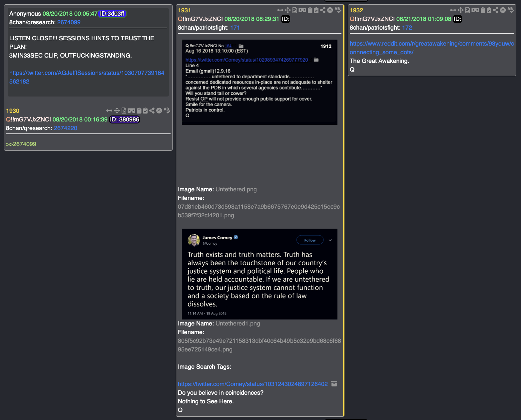The image size is (521, 420).
Task: Click the VR goggles icon on post 1931
Action: click(302, 10)
